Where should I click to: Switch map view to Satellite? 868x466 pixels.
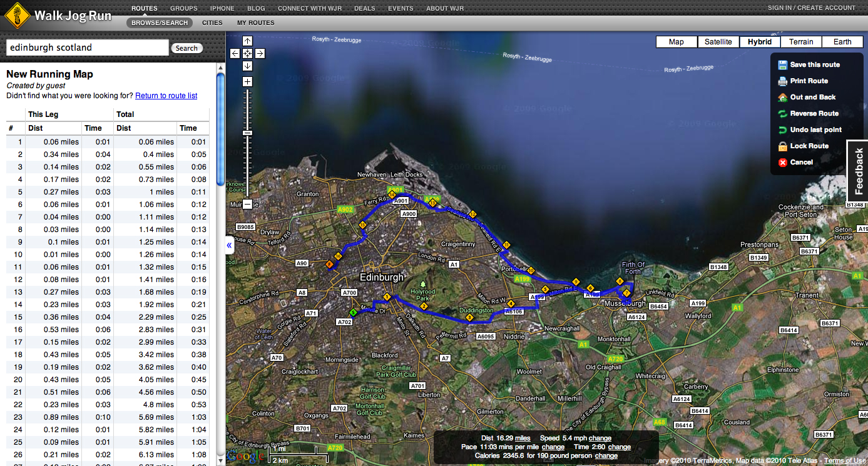click(x=718, y=42)
